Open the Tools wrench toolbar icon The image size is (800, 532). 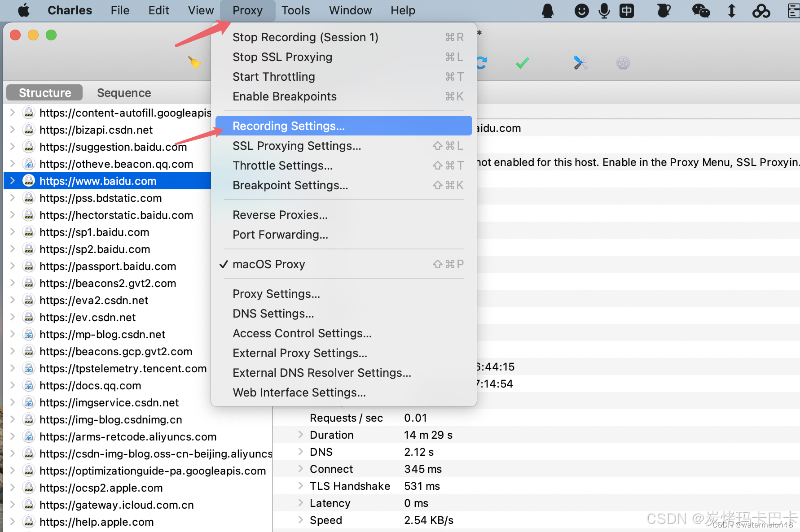pos(580,63)
